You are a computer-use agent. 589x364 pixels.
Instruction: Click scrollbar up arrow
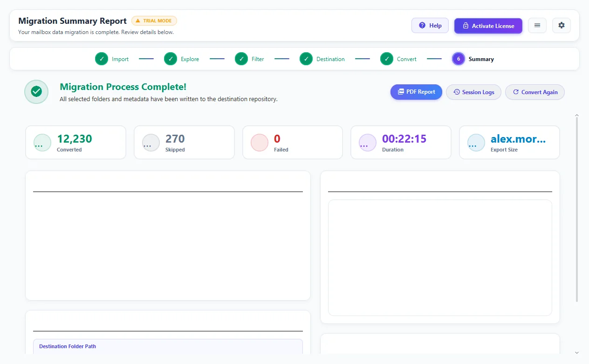577,115
